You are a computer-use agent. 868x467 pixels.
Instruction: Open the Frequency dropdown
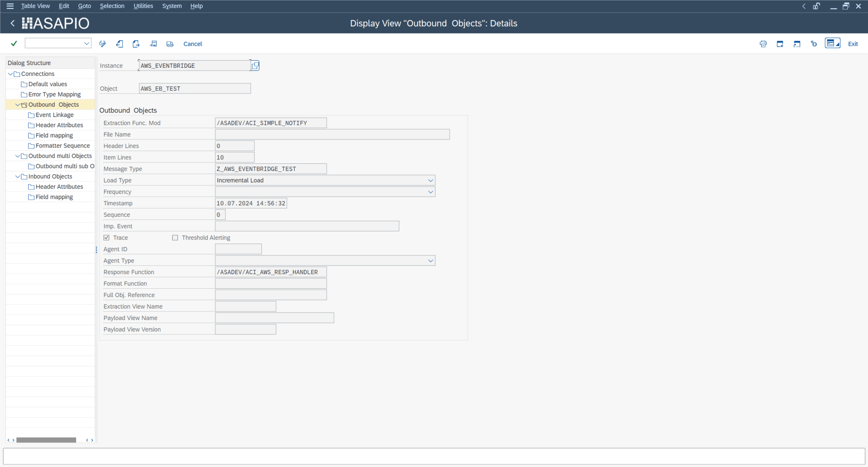click(x=430, y=192)
